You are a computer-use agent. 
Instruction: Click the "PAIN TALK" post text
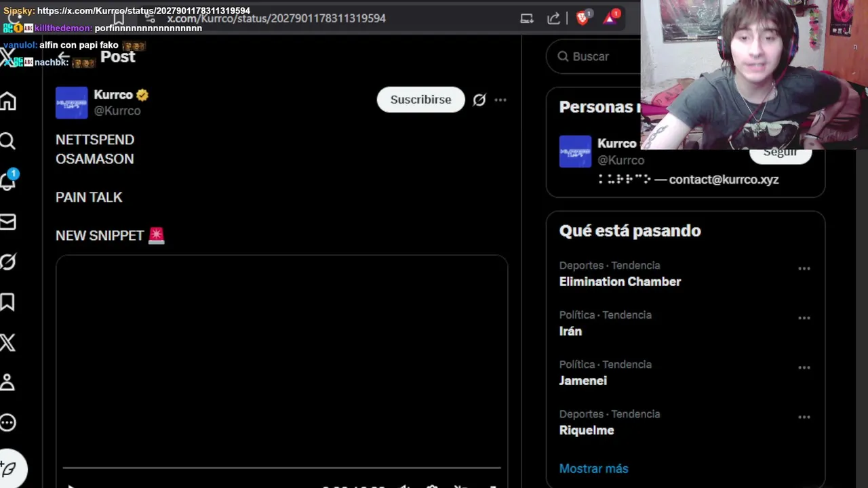(x=89, y=197)
